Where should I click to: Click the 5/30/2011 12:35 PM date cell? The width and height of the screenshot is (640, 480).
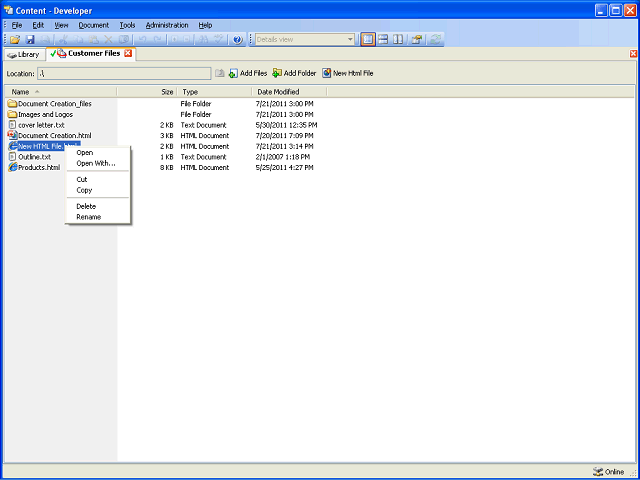click(287, 125)
